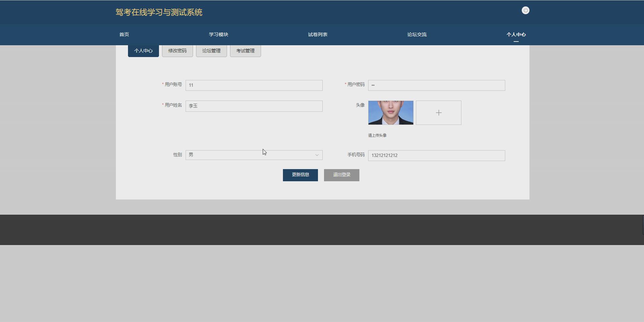Image resolution: width=644 pixels, height=322 pixels.
Task: Open 论坛交流 from the navigation menu
Action: (x=417, y=34)
